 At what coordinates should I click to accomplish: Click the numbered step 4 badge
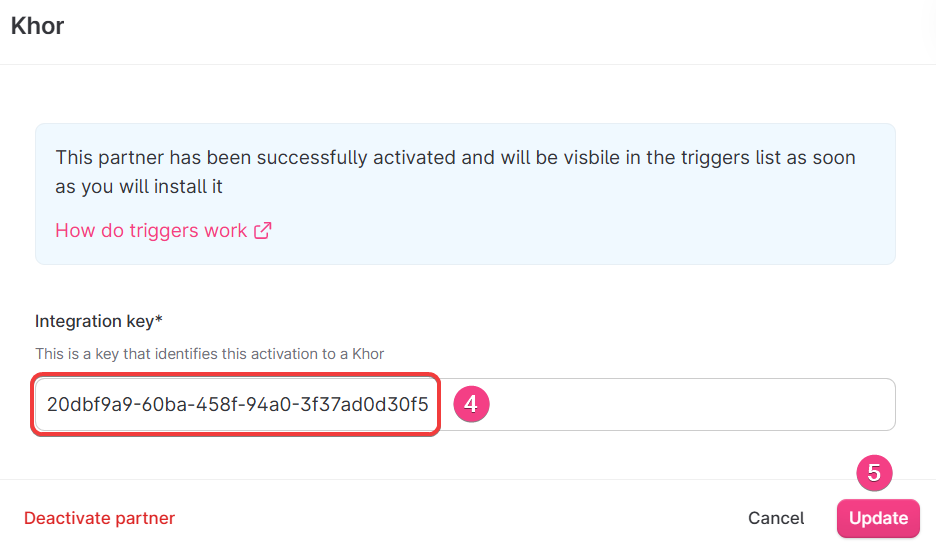click(470, 404)
